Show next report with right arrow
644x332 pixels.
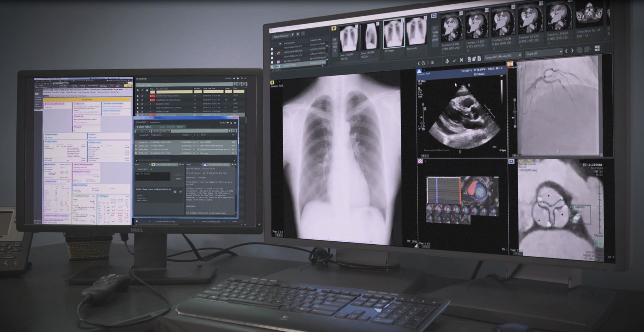pos(235,165)
